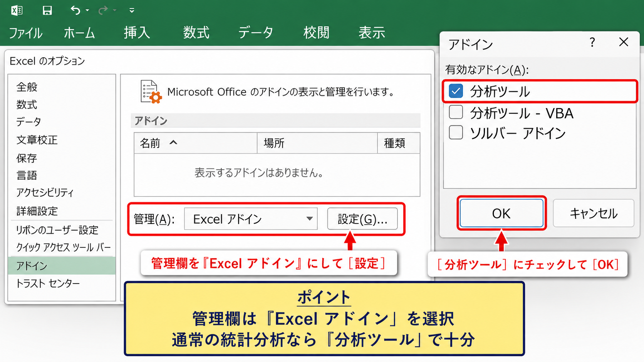Switch to the 数式 ribbon tab
This screenshot has width=644, height=362.
(196, 33)
